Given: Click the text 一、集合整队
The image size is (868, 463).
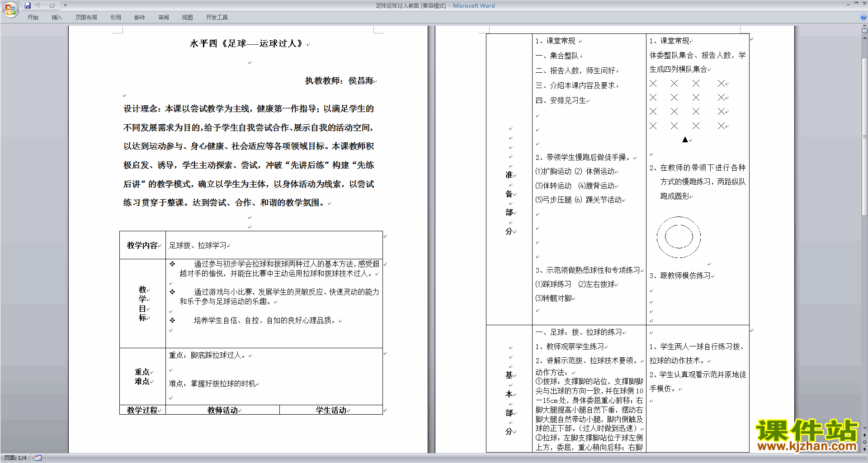Looking at the screenshot, I should click(x=557, y=56).
